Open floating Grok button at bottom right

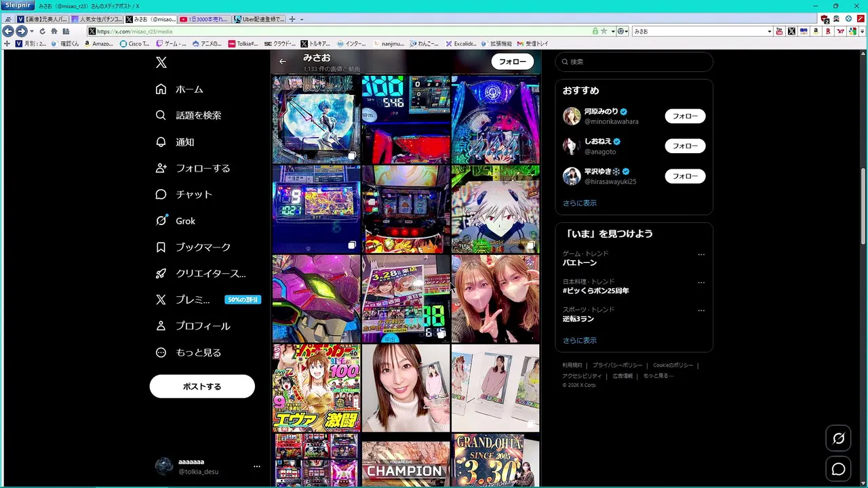tap(839, 439)
